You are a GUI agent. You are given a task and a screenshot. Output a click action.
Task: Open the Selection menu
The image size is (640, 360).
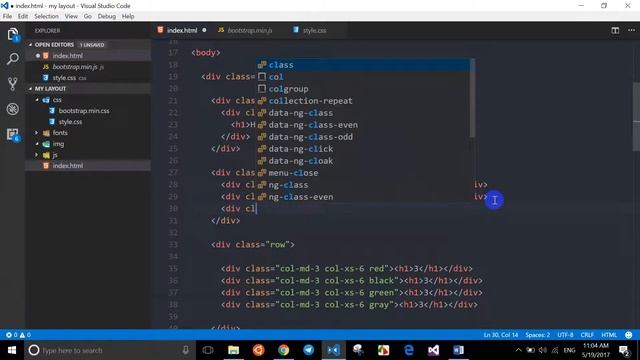(x=46, y=16)
